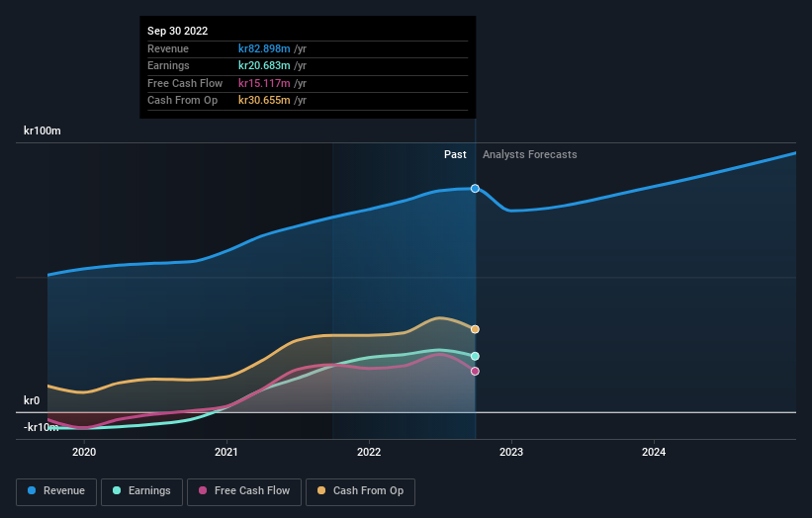
Task: Select the 2023 x-axis label
Action: coord(511,452)
